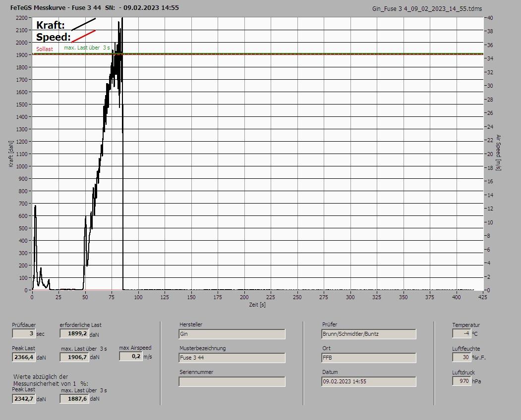
Task: Click the Temperatur field showing -4
Action: click(462, 333)
